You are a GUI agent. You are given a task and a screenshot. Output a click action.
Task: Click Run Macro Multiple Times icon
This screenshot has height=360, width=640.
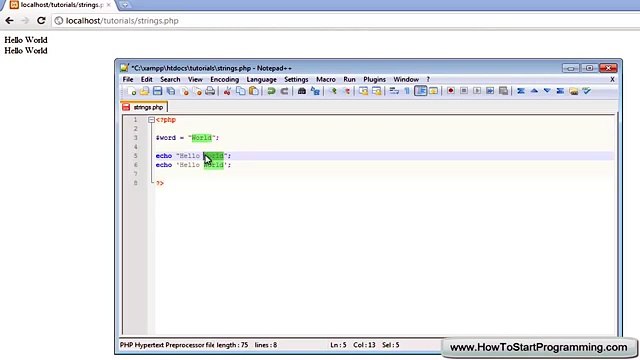[x=490, y=91]
